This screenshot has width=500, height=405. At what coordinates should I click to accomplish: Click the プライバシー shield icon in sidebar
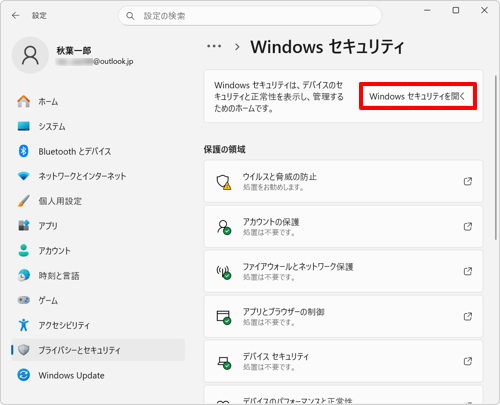(24, 350)
